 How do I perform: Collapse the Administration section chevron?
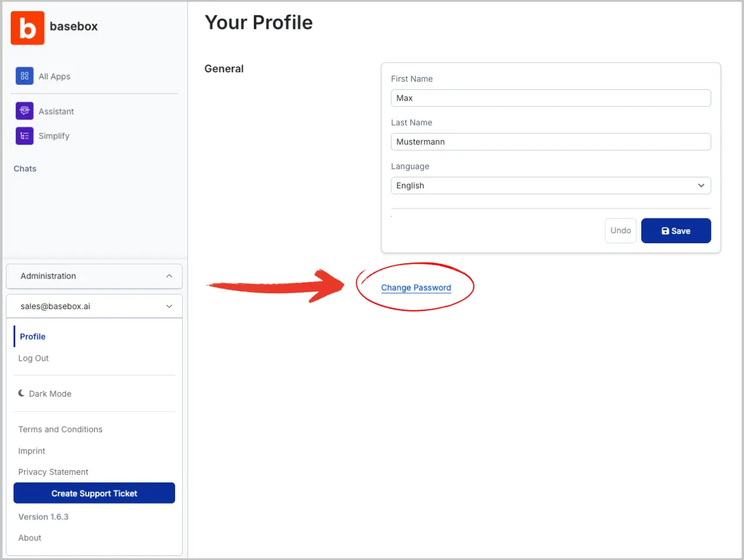[169, 276]
